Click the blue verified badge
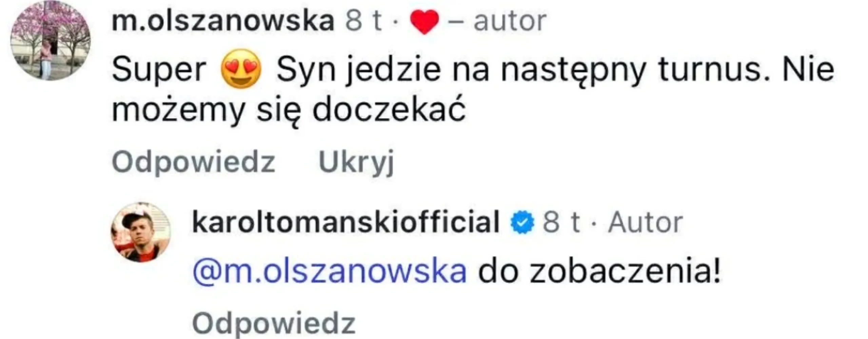Image resolution: width=868 pixels, height=339 pixels. (522, 223)
